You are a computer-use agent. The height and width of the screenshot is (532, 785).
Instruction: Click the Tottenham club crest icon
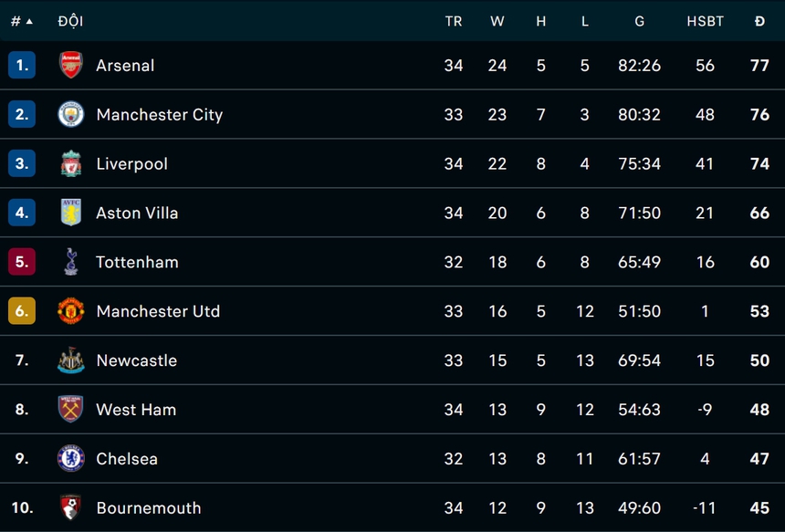pyautogui.click(x=70, y=263)
